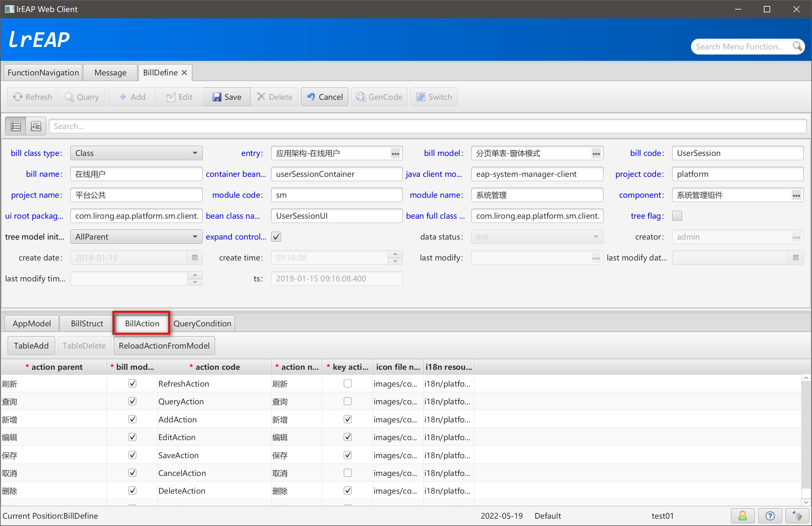Switch to the FunctionNavigation tab
This screenshot has height=526, width=812.
[43, 73]
